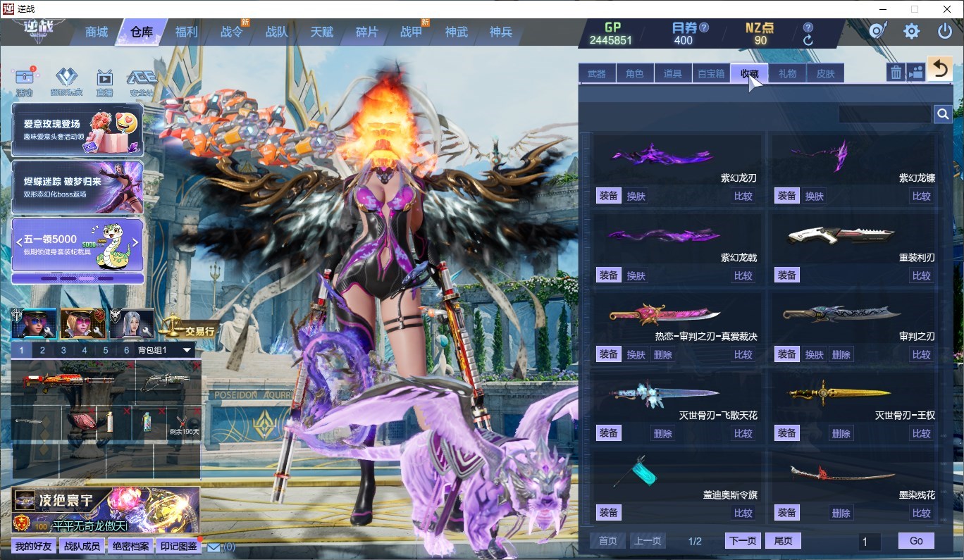Open 我的好友 friends list
The height and width of the screenshot is (560, 964).
(x=34, y=547)
